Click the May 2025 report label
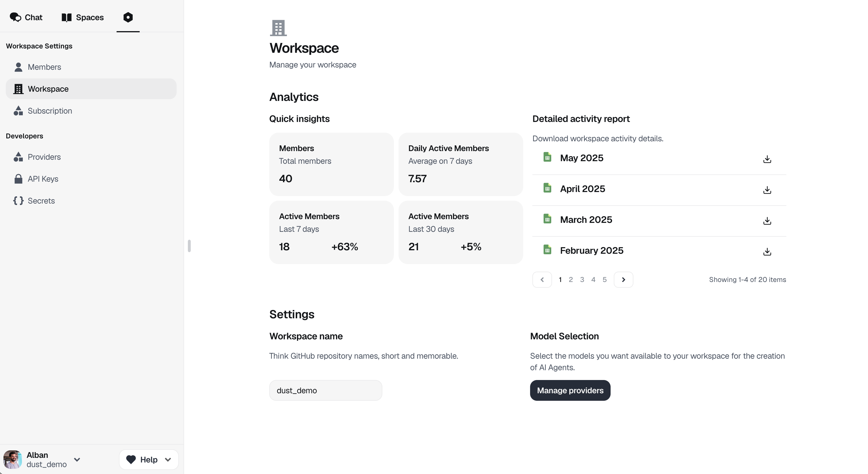The width and height of the screenshot is (868, 474). pos(581,158)
